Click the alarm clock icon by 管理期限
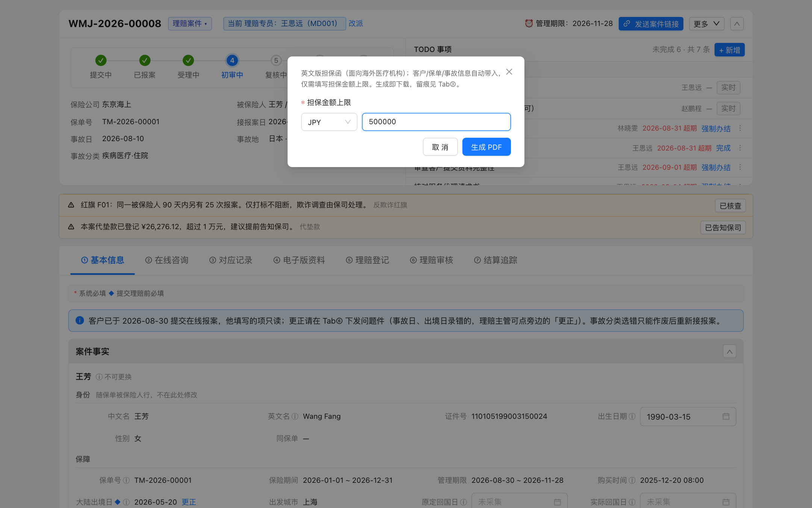Viewport: 812px width, 508px height. 529,23
